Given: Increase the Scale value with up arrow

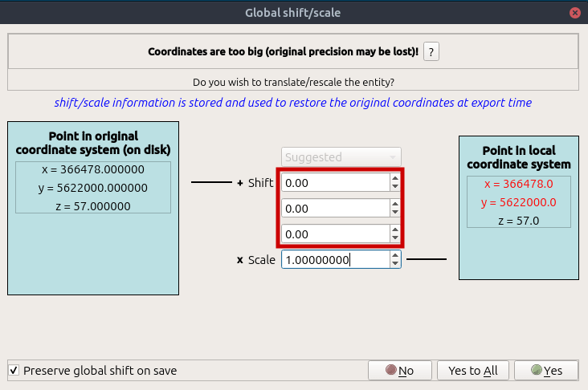Looking at the screenshot, I should pos(394,256).
